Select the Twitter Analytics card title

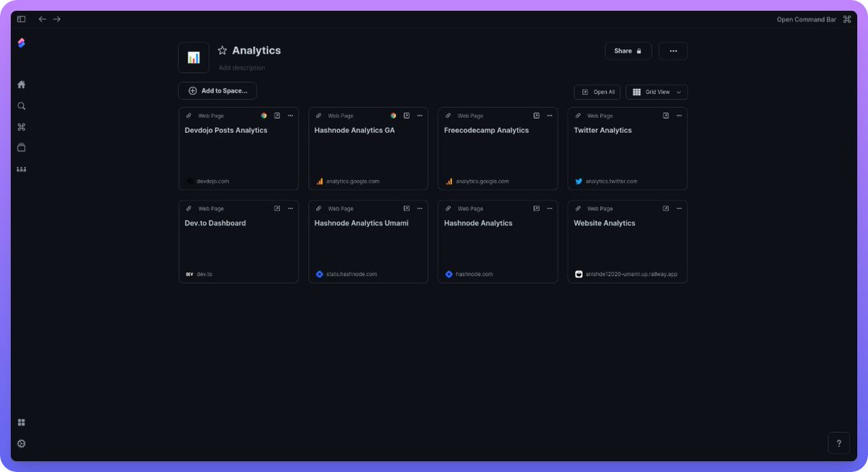(x=603, y=131)
